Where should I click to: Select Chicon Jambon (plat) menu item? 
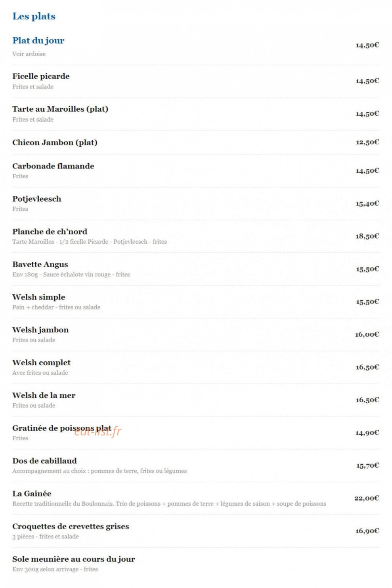55,143
